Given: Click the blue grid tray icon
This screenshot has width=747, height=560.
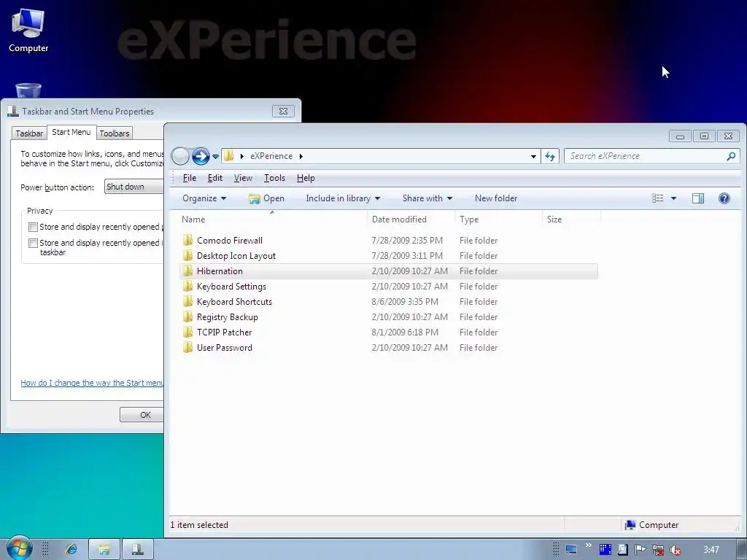Looking at the screenshot, I should 605,550.
